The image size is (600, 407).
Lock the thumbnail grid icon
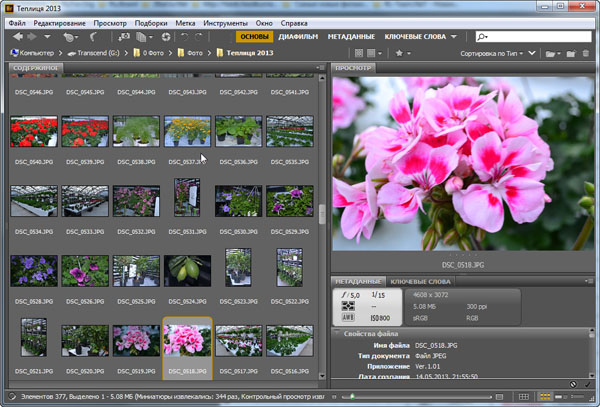tap(523, 397)
